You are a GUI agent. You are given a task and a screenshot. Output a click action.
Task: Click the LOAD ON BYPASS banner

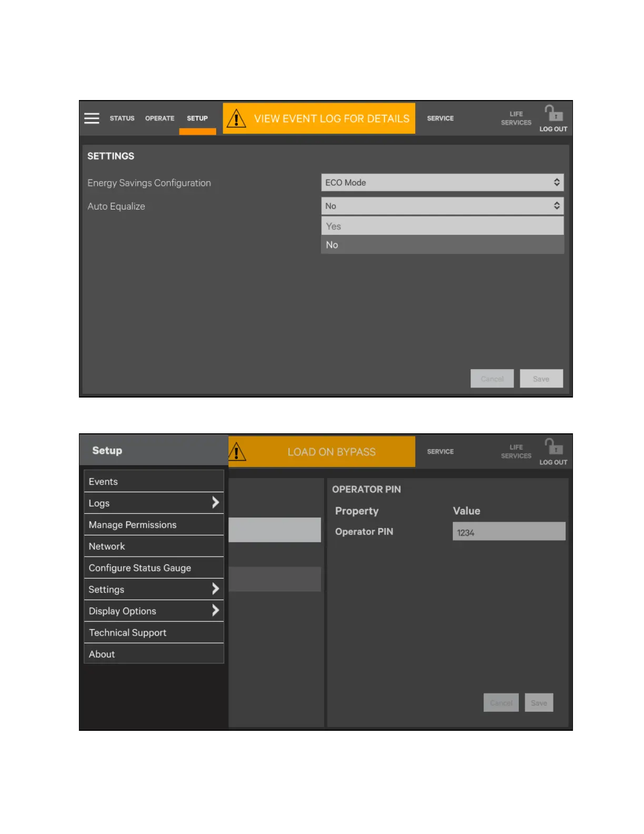pos(321,452)
